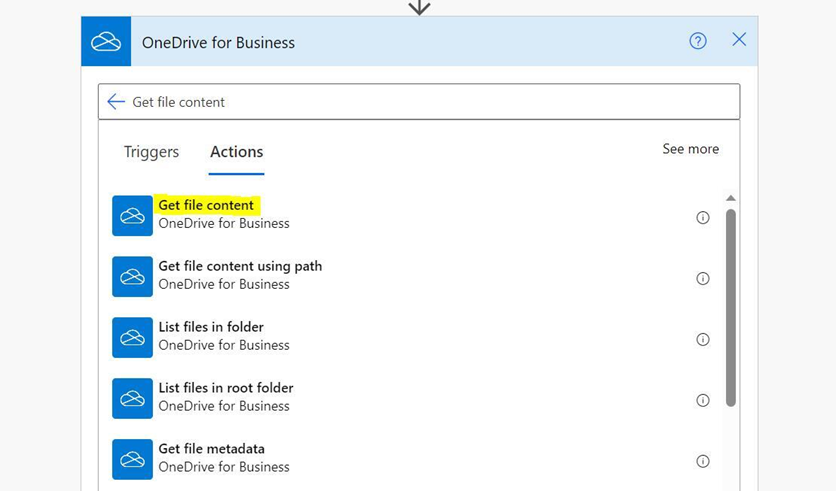Show info for Get file metadata action

click(703, 461)
